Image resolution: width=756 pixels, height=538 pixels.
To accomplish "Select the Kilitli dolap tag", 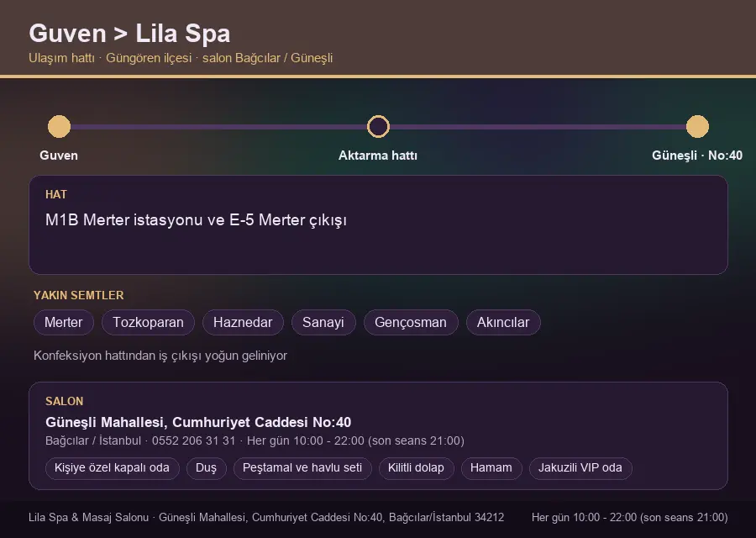I will [416, 468].
